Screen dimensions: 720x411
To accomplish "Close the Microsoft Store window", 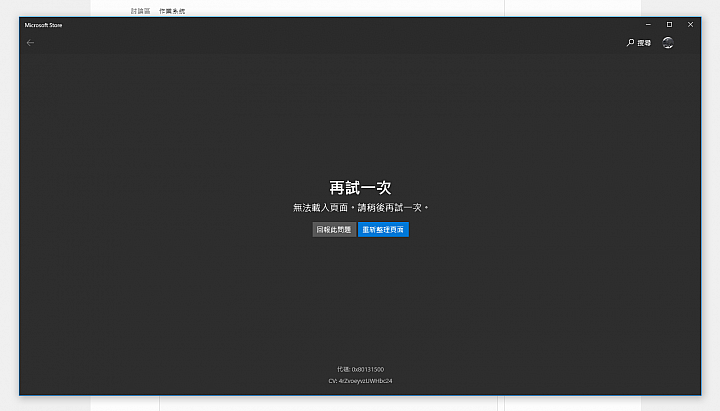I will click(690, 25).
